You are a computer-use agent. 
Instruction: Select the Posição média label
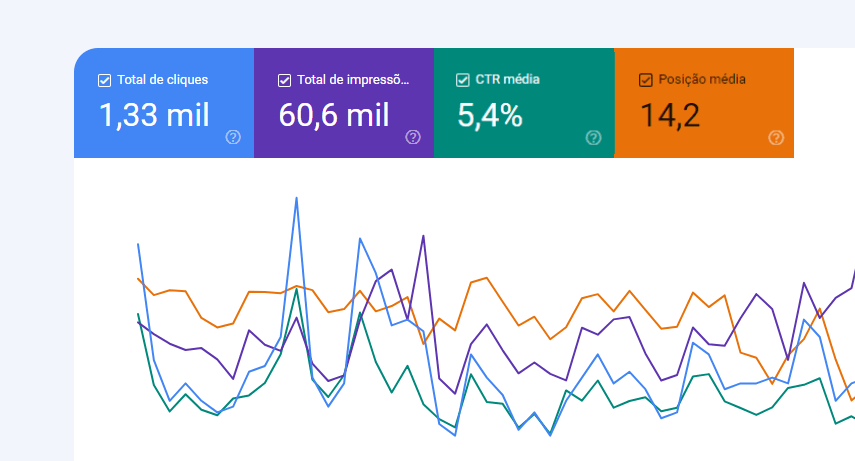tap(701, 80)
